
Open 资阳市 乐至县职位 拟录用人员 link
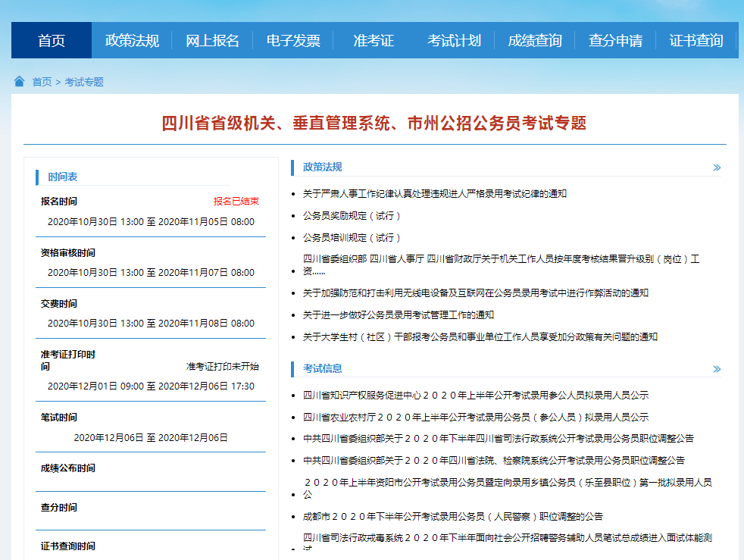[507, 488]
